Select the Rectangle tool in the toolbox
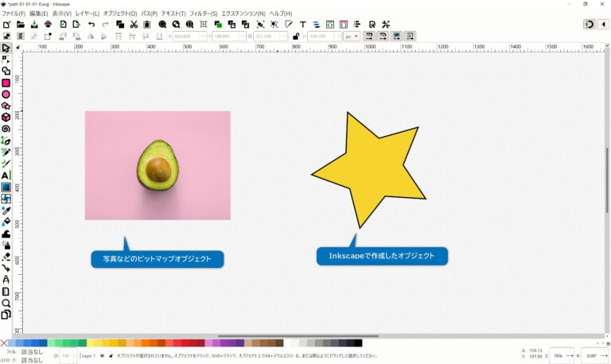 [6, 83]
